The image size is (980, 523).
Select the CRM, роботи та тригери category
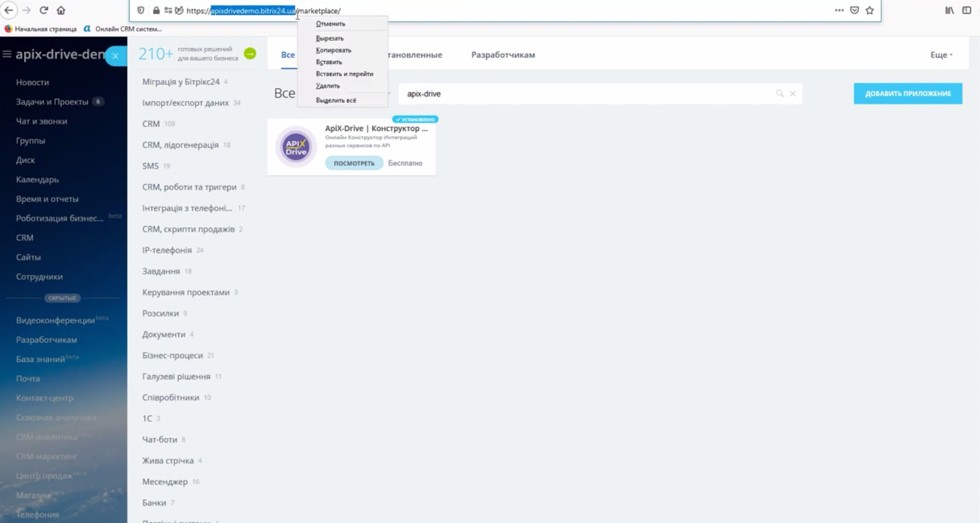coord(189,187)
